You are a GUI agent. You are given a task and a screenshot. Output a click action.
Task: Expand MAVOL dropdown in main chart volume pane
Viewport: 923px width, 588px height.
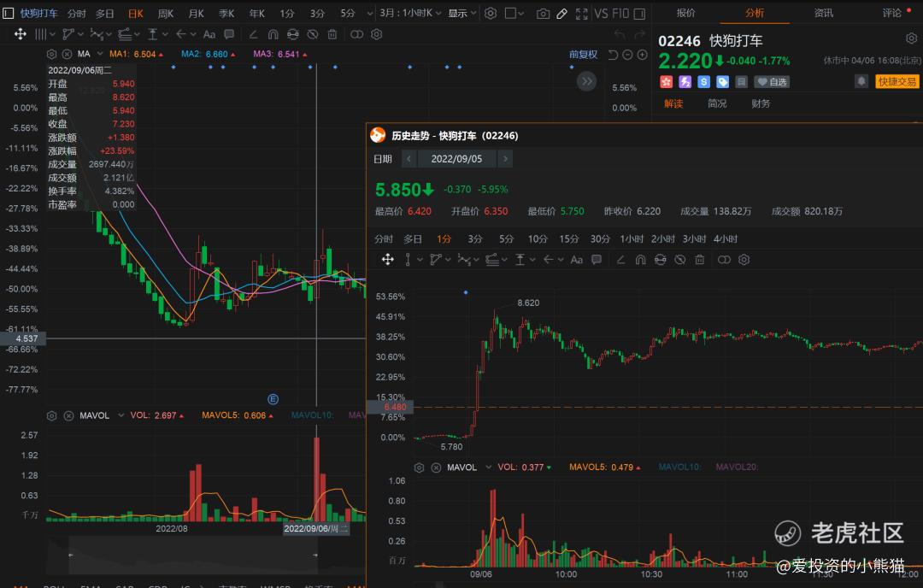[x=121, y=415]
